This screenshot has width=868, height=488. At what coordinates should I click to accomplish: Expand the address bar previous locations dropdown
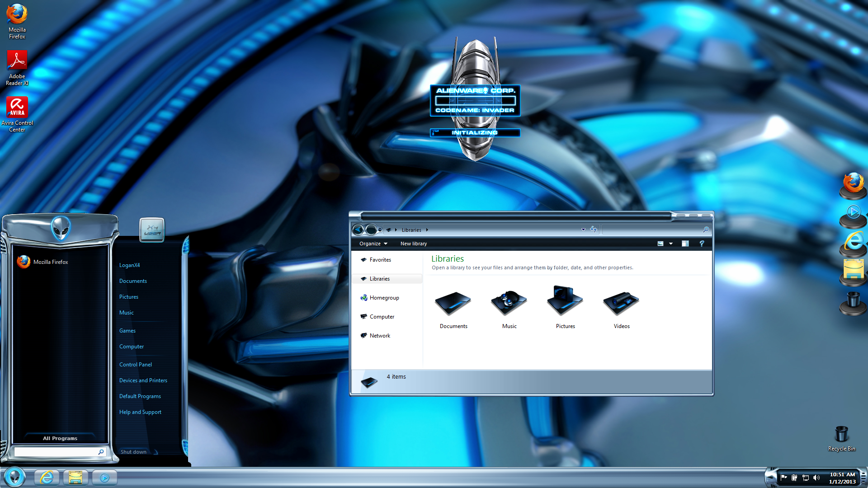pyautogui.click(x=583, y=230)
